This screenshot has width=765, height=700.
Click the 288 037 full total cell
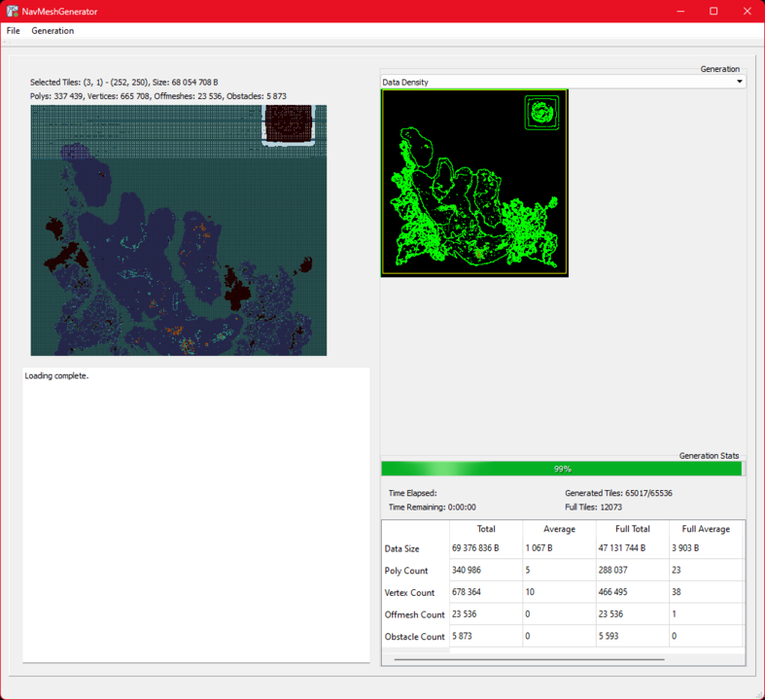pyautogui.click(x=632, y=570)
